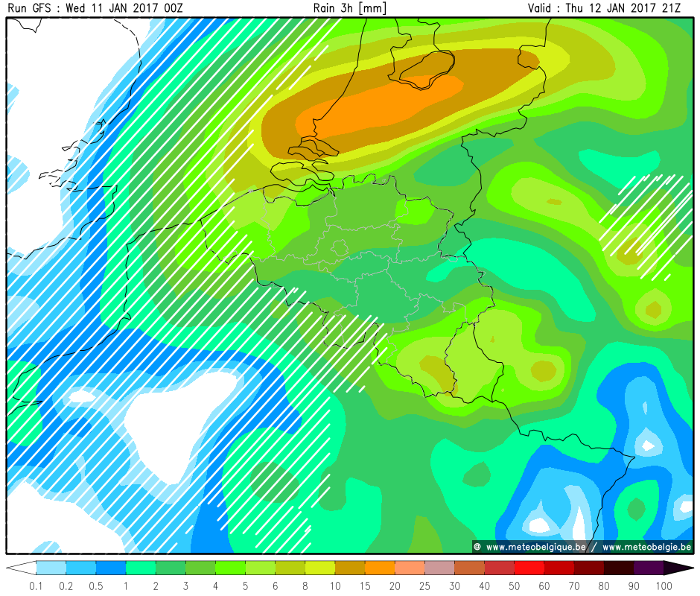700x596 pixels.
Task: Click the light blue swatch right of 0.1
Action: (x=51, y=568)
